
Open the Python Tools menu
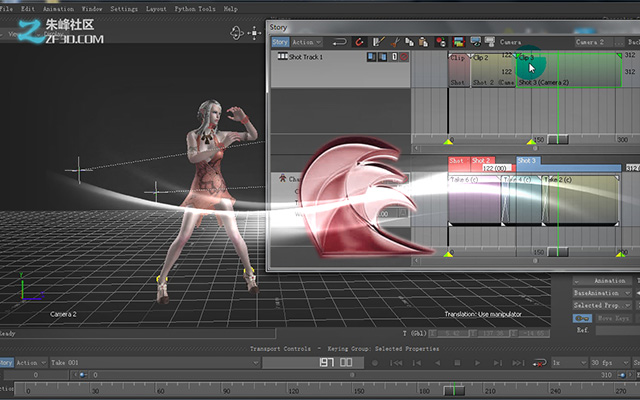click(195, 9)
